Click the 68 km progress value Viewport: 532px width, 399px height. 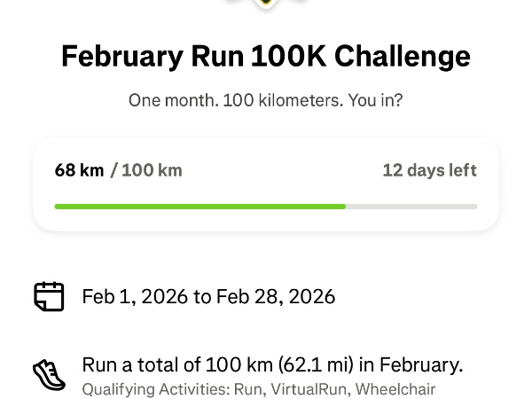click(79, 170)
